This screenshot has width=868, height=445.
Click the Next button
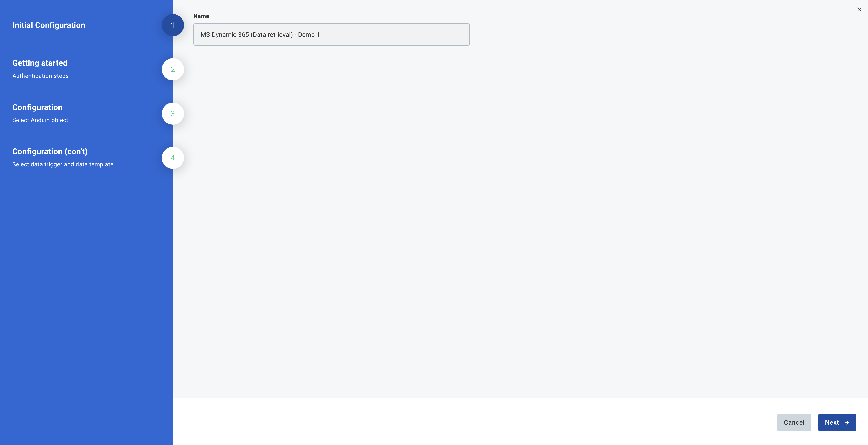tap(837, 422)
